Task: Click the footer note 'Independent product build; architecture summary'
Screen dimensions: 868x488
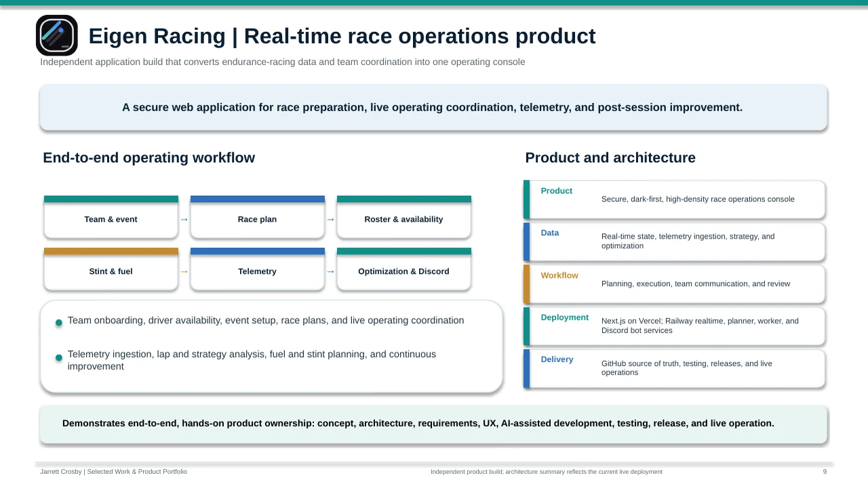Action: coord(547,472)
